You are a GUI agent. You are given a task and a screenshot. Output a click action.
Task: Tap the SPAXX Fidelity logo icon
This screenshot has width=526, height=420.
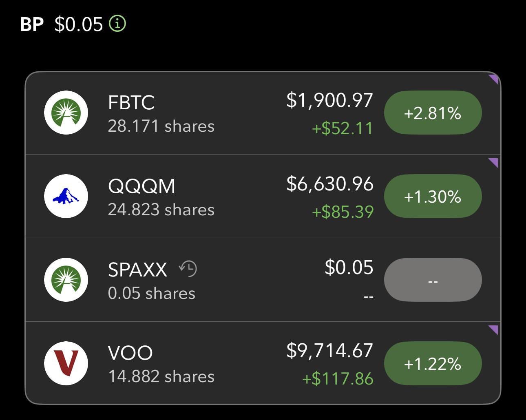pyautogui.click(x=66, y=280)
